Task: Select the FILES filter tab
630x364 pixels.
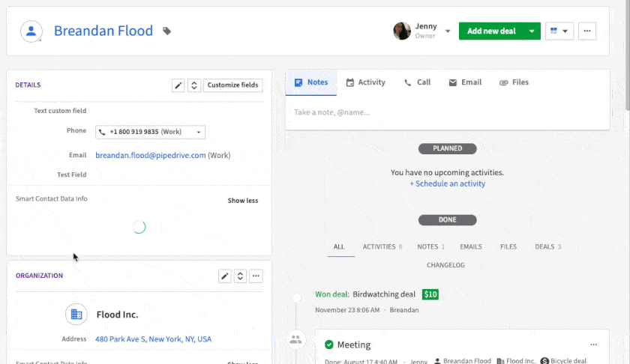Action: 508,247
